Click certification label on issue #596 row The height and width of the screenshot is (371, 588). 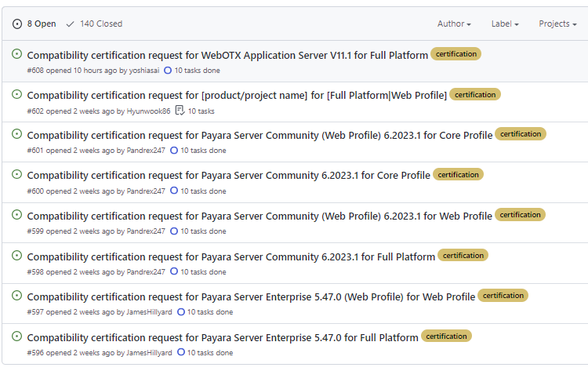pos(446,336)
